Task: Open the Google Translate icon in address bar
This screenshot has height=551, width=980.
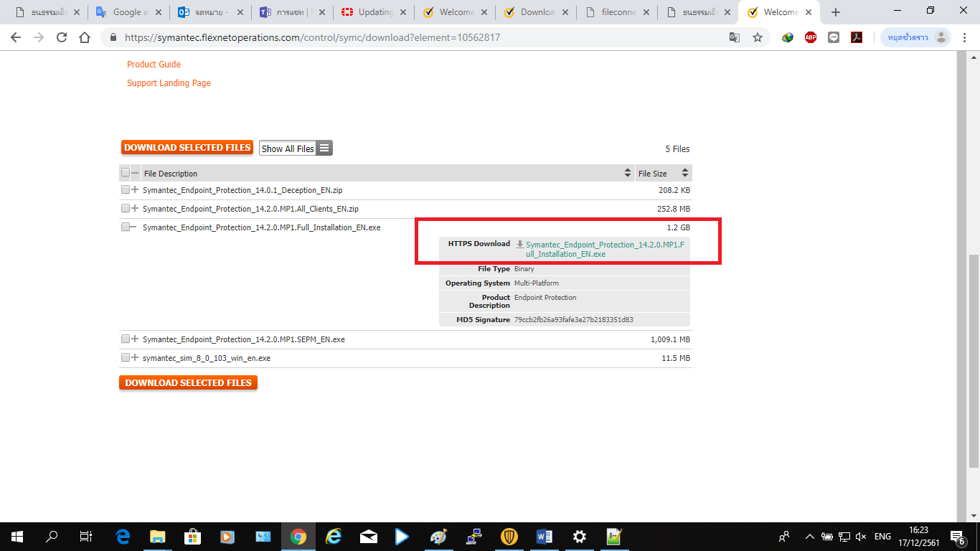Action: [x=735, y=38]
